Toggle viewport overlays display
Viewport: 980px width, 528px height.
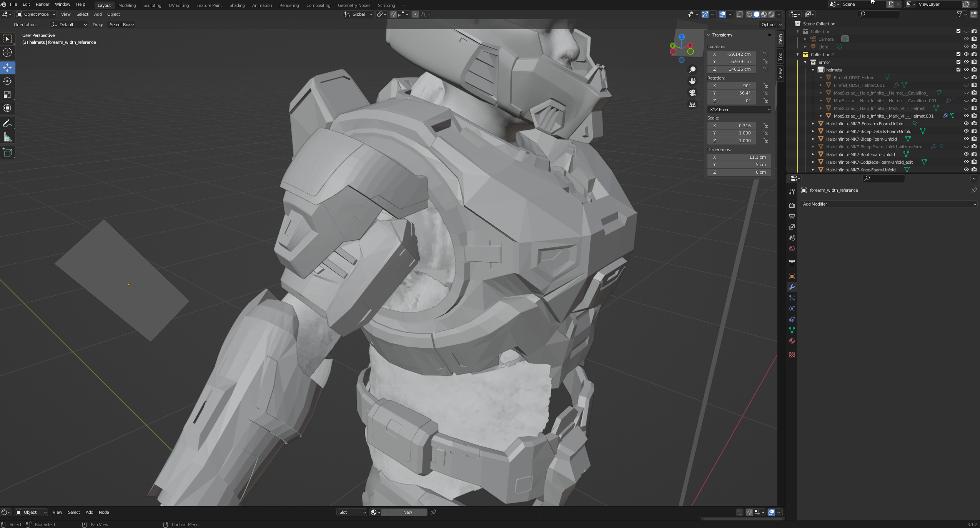pyautogui.click(x=722, y=14)
